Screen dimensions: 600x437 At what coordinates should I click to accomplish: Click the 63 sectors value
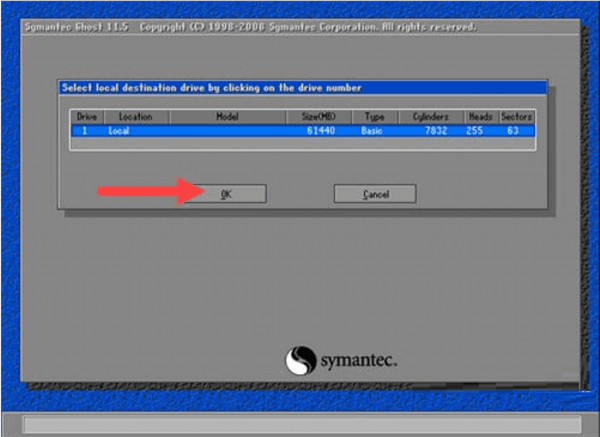click(512, 130)
